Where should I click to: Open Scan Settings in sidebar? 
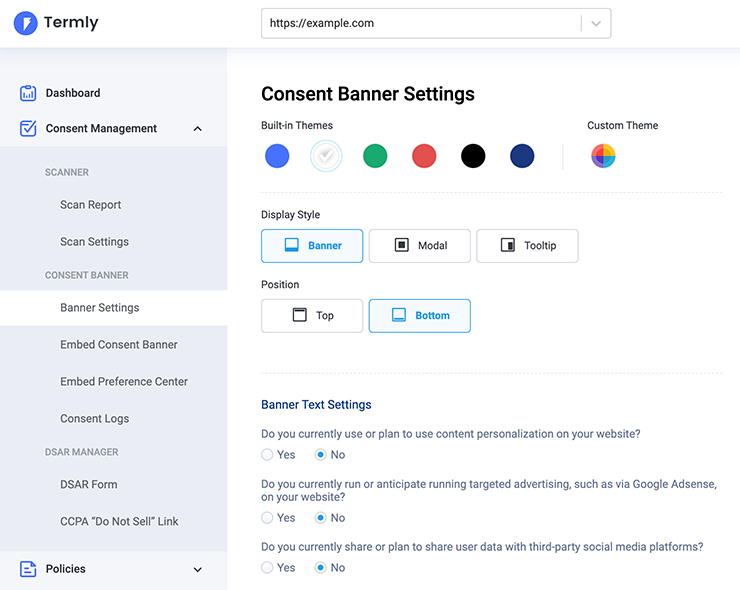point(94,242)
